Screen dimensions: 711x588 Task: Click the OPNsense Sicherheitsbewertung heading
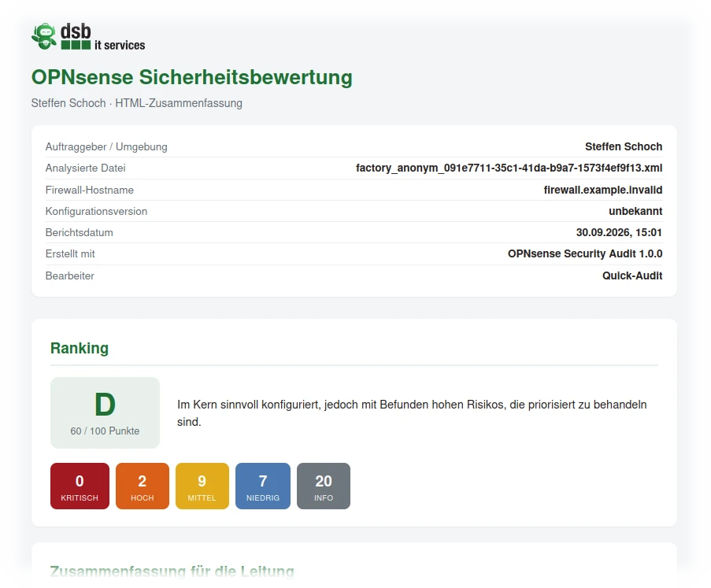[x=192, y=77]
